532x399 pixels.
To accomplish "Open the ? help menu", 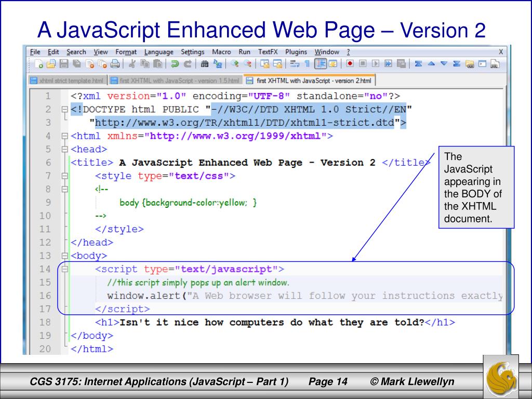I will pyautogui.click(x=348, y=52).
